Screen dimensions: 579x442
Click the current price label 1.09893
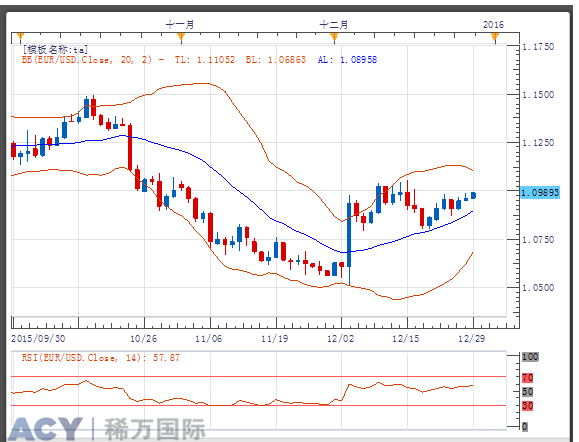point(540,192)
